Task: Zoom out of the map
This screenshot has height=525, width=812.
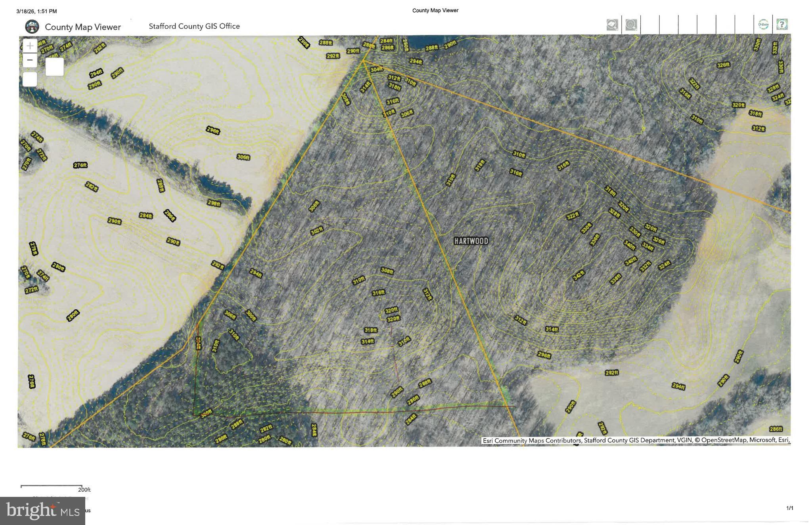Action: point(30,60)
